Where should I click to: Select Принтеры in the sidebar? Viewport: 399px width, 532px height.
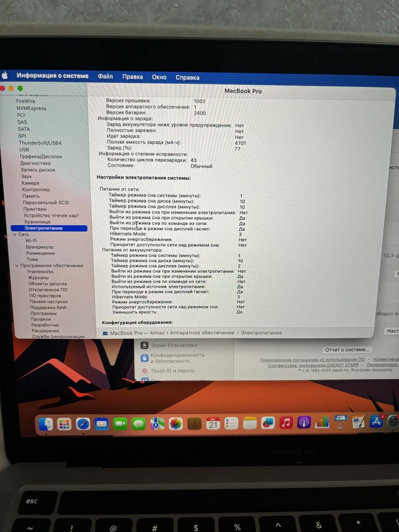coord(35,209)
